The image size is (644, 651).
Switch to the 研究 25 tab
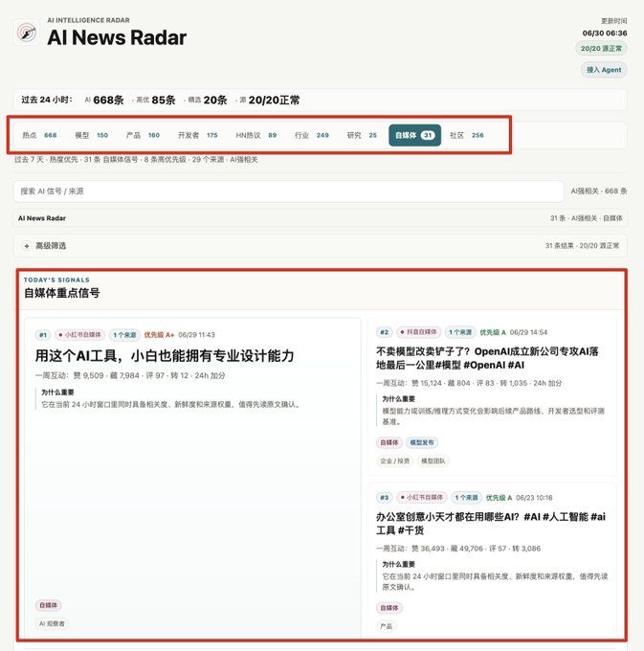pos(362,135)
